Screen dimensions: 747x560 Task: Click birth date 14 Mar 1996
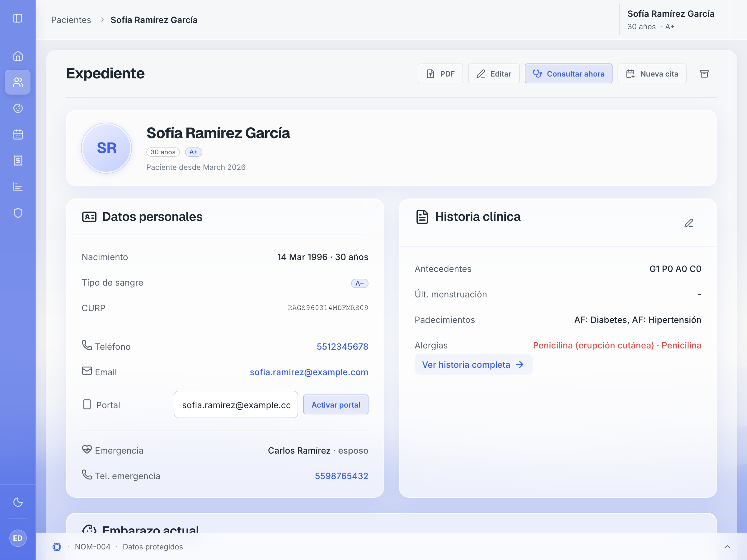click(302, 257)
